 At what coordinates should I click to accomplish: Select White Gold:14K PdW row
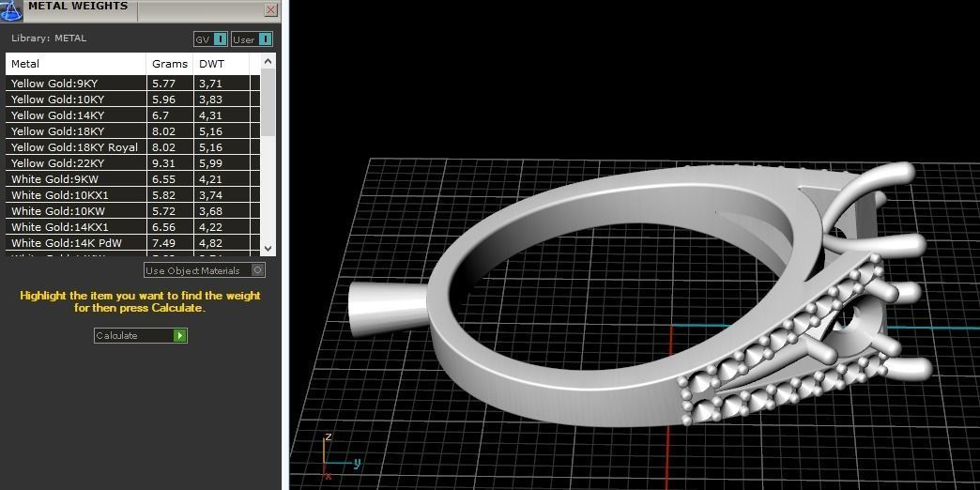[x=132, y=242]
